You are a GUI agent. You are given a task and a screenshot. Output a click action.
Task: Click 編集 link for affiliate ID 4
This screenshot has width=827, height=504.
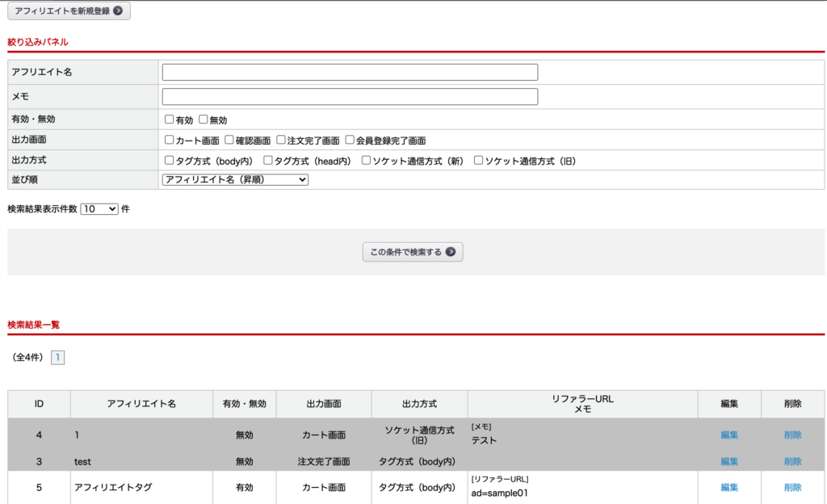[729, 435]
